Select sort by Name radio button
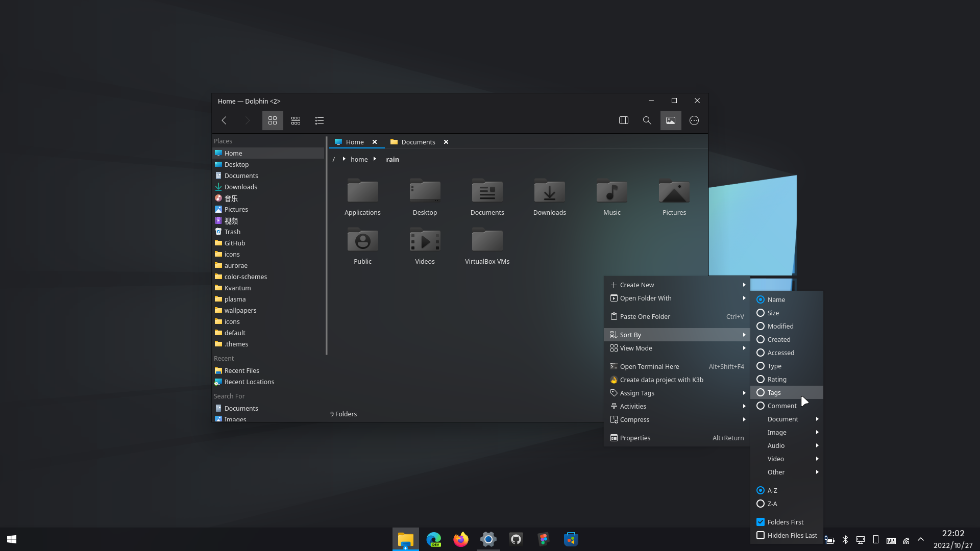 tap(787, 299)
